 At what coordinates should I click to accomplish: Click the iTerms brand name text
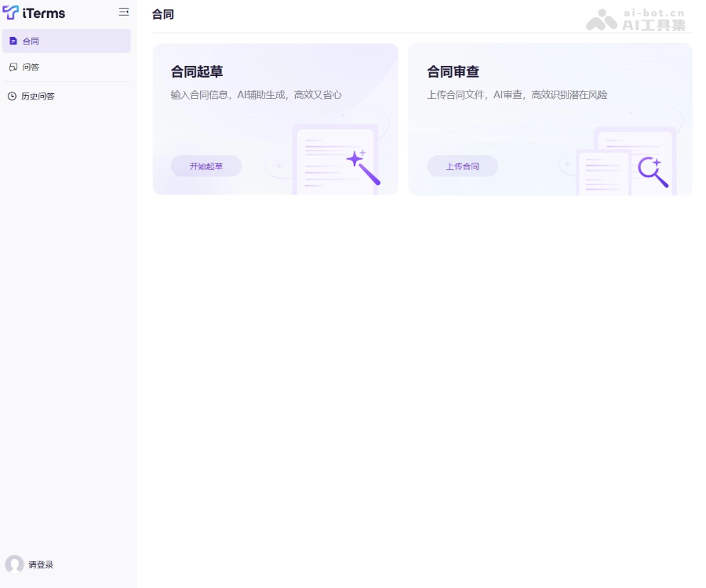[44, 13]
